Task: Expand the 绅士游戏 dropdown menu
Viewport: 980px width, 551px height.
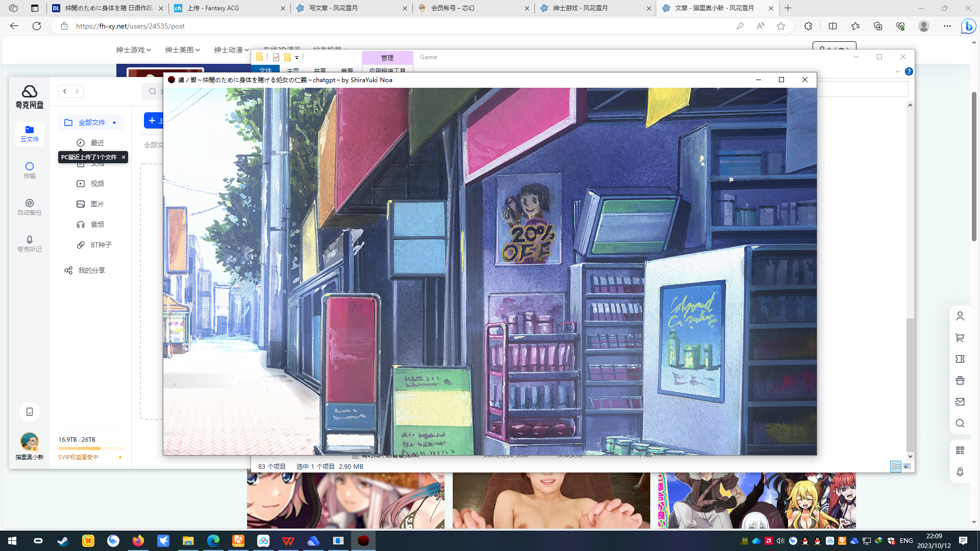Action: 133,50
